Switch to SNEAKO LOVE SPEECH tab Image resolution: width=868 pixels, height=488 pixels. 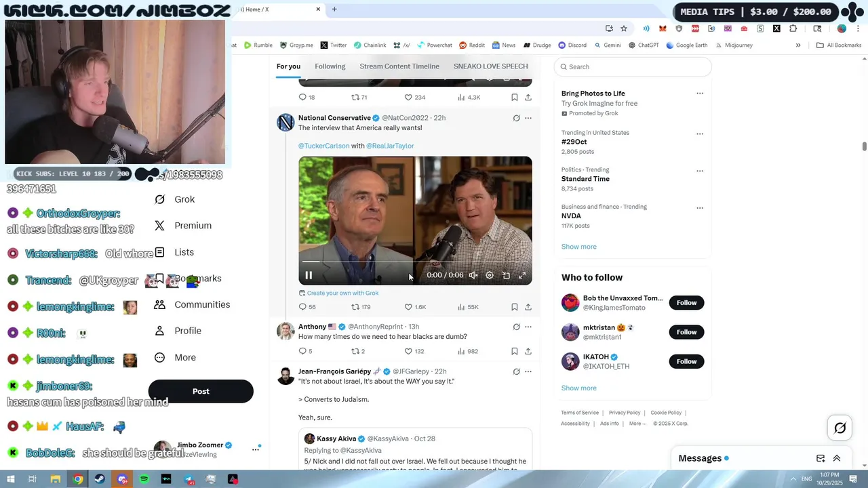(490, 66)
